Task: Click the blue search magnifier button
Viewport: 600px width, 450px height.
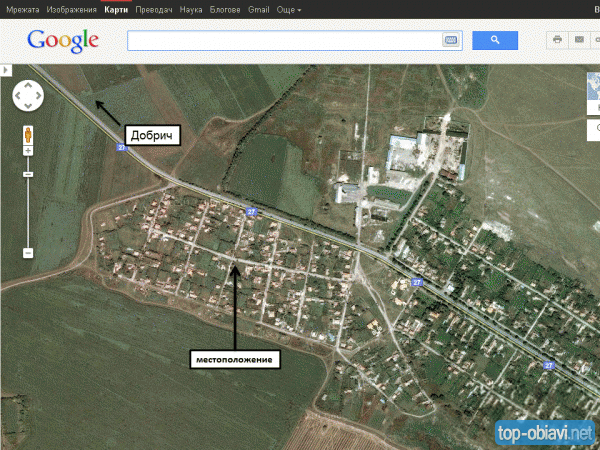Action: click(x=495, y=40)
